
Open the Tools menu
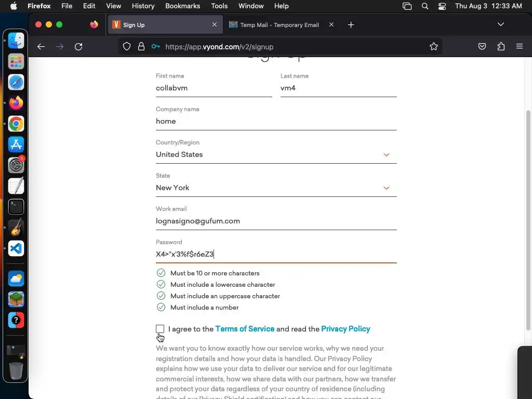click(x=219, y=6)
